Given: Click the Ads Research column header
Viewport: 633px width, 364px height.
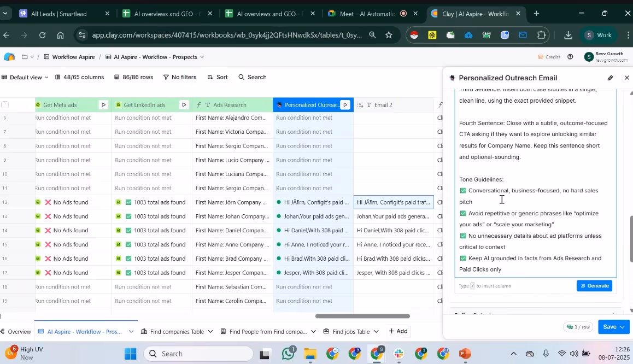Looking at the screenshot, I should click(232, 105).
